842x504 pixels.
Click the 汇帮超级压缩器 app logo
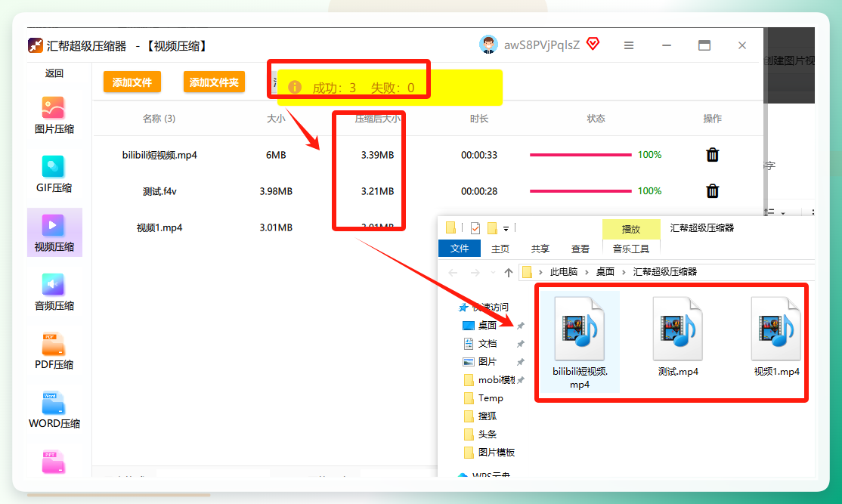click(36, 45)
